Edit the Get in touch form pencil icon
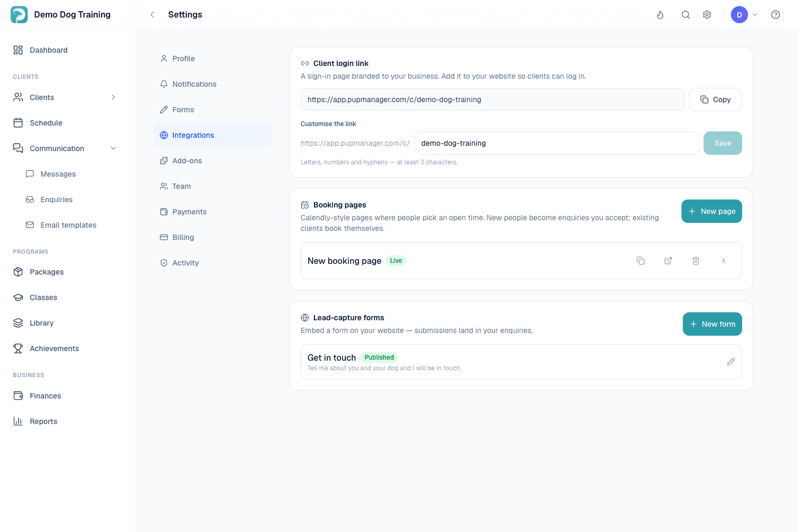The image size is (798, 532). [x=731, y=362]
